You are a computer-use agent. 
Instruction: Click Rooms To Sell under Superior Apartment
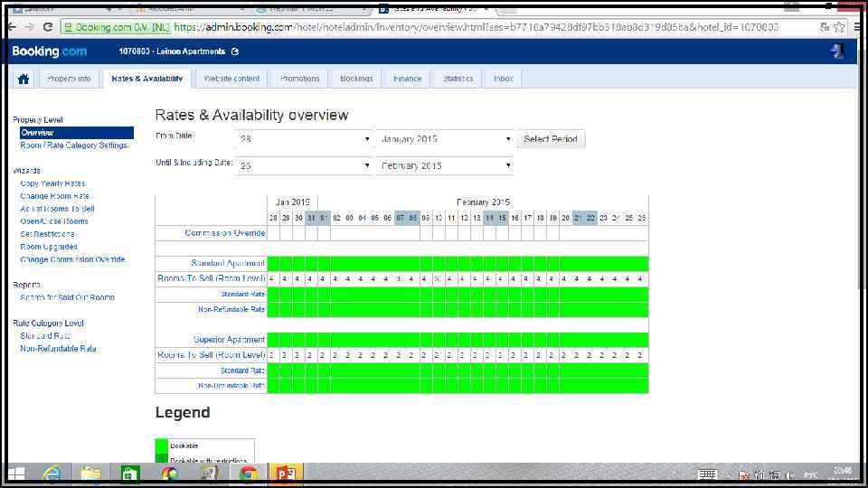(x=212, y=354)
